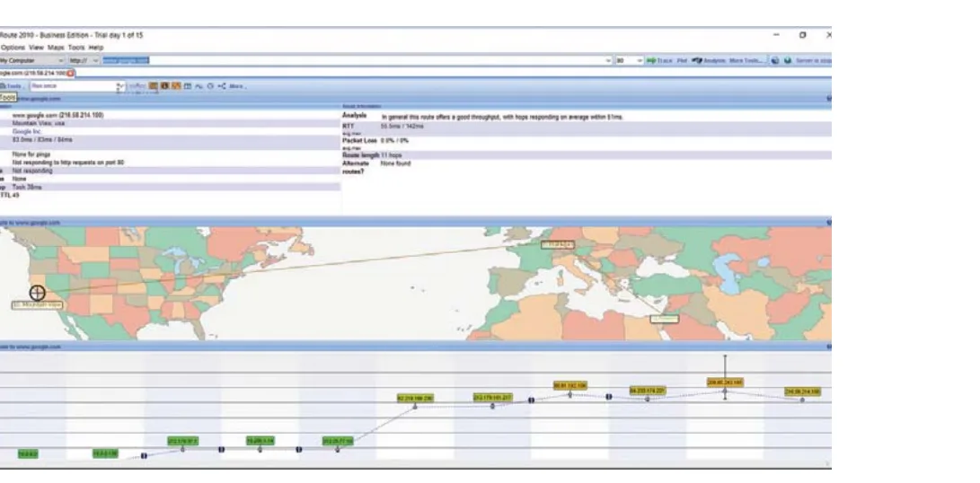Open the View menu
This screenshot has height=483, width=980.
[x=36, y=48]
